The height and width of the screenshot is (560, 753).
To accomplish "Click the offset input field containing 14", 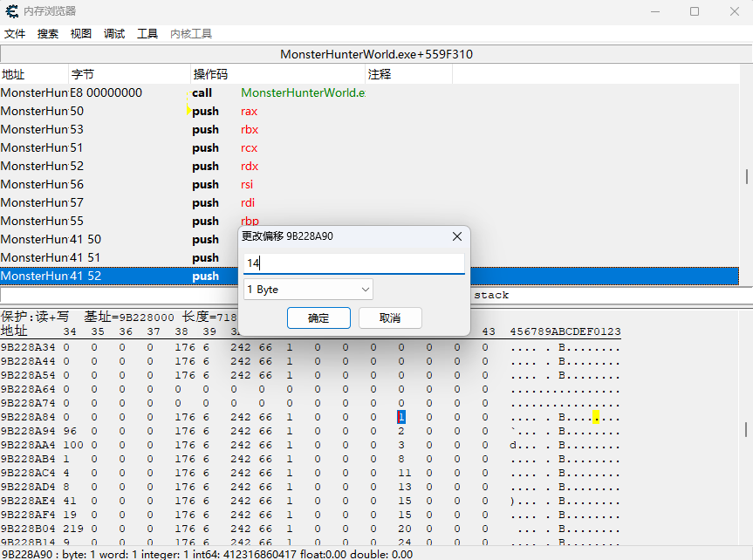I will coord(353,263).
